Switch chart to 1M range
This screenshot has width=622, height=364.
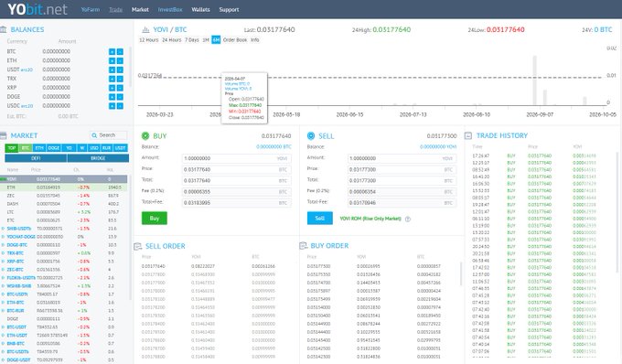point(206,40)
